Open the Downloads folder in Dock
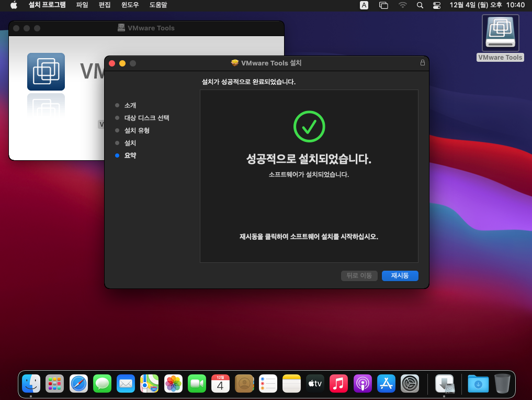 [478, 384]
